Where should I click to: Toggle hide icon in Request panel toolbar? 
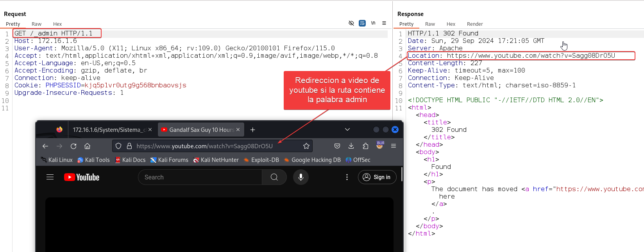[351, 23]
